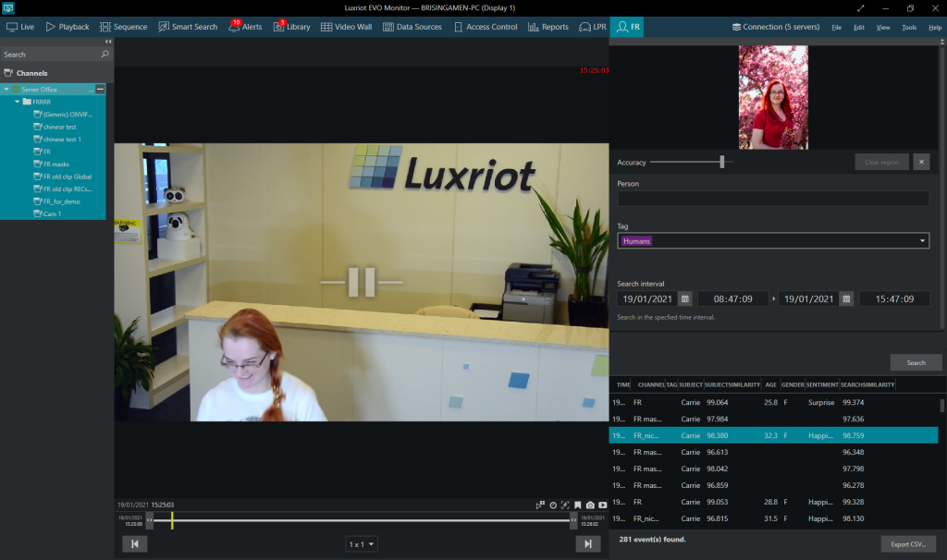Click the search face photo thumbnail

tap(773, 97)
